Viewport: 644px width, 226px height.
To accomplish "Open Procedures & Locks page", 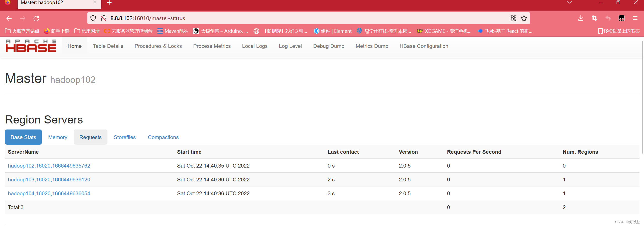I will click(158, 46).
